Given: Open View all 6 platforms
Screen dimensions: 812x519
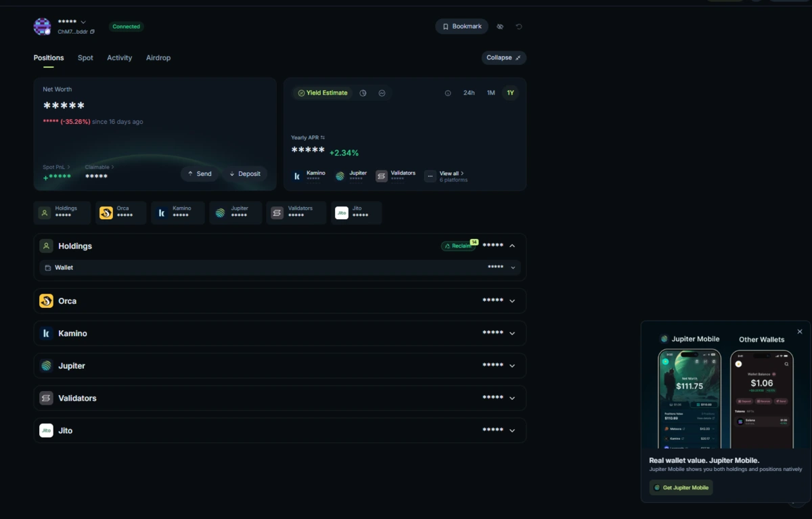Looking at the screenshot, I should click(x=453, y=177).
